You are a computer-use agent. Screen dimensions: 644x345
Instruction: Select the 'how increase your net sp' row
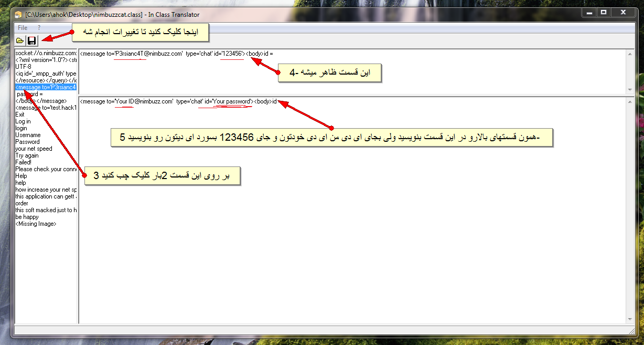46,190
